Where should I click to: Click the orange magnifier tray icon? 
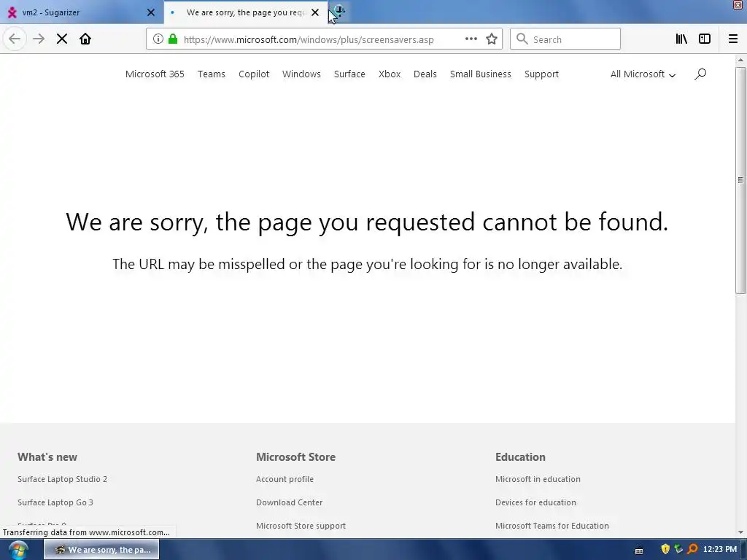(692, 550)
